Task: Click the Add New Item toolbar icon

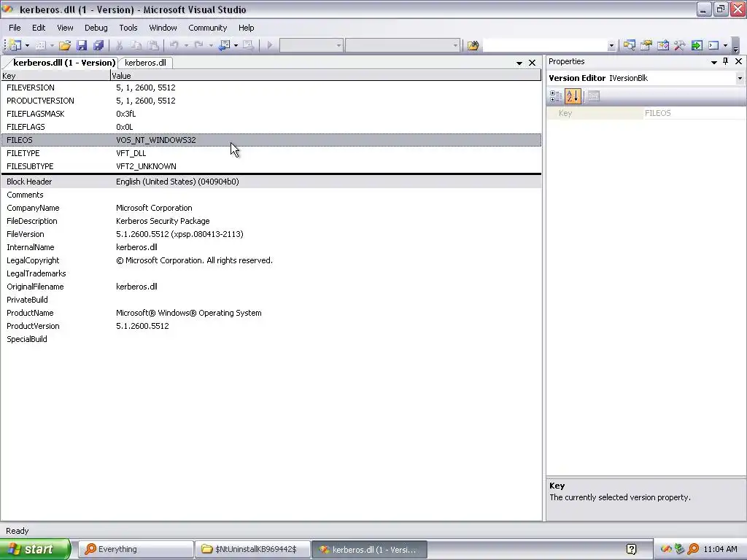Action: [x=41, y=45]
